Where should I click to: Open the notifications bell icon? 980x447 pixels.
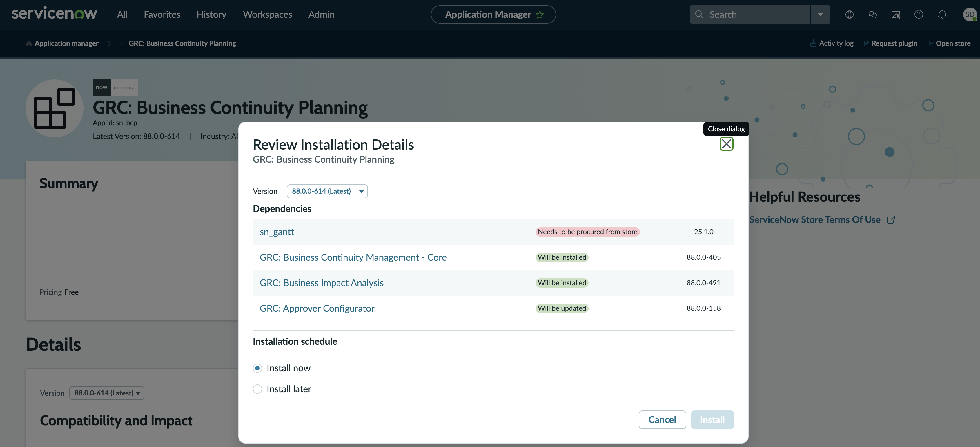(x=942, y=14)
